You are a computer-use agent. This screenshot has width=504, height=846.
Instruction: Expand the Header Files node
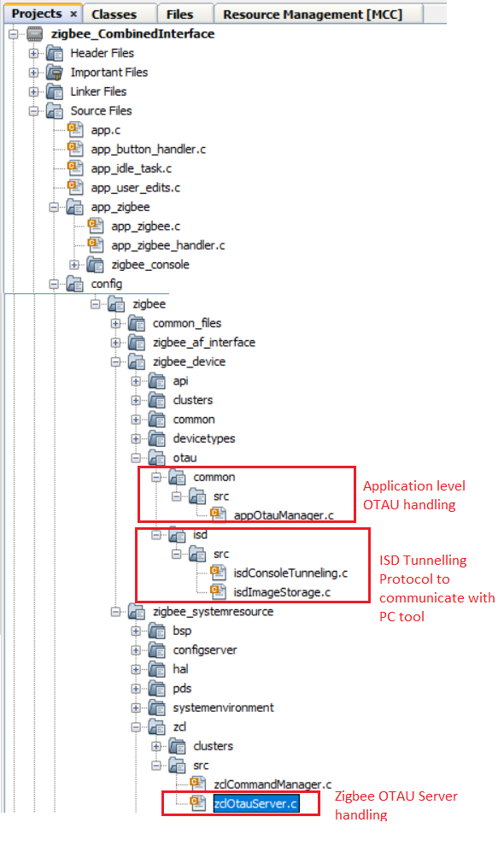(x=33, y=53)
